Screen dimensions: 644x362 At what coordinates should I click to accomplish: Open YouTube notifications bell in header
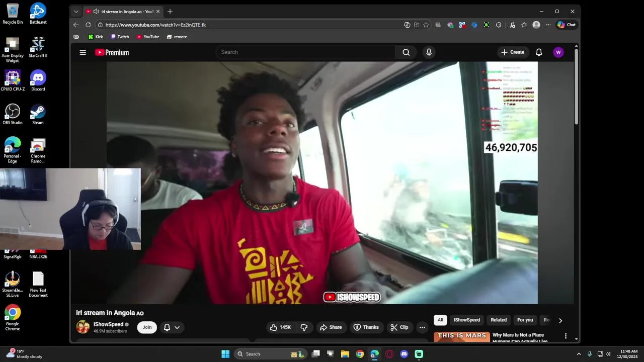click(x=539, y=52)
